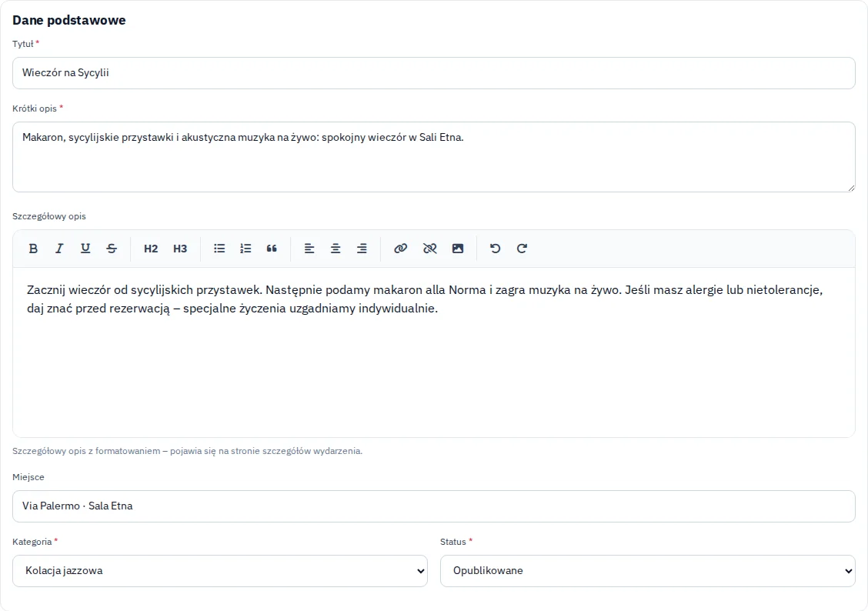868x611 pixels.
Task: Center align the text
Action: click(x=336, y=249)
